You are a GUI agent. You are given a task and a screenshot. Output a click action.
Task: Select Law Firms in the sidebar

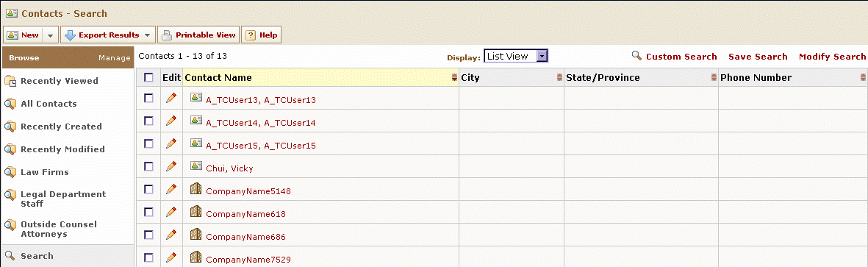[45, 172]
